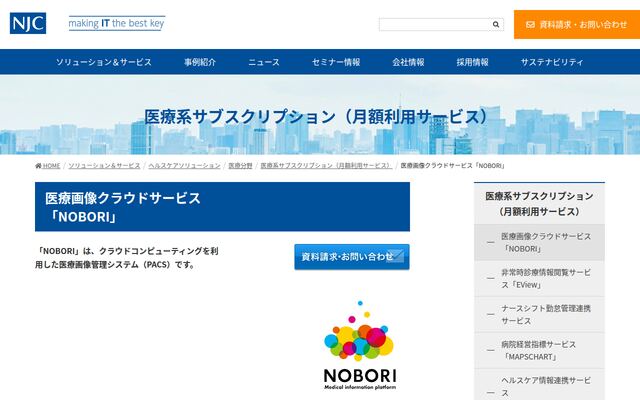Viewport: 640px width, 400px height.
Task: Open サステナビリティ menu item
Action: (552, 62)
